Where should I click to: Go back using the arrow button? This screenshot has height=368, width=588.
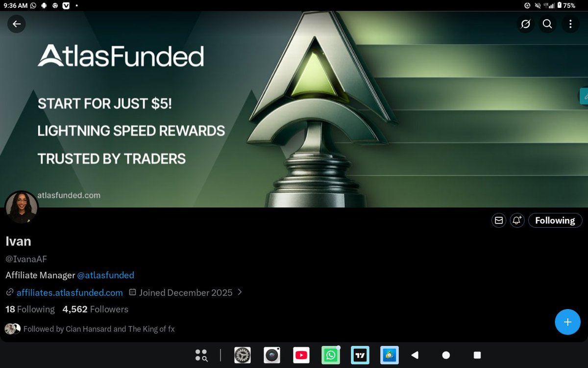[x=17, y=24]
